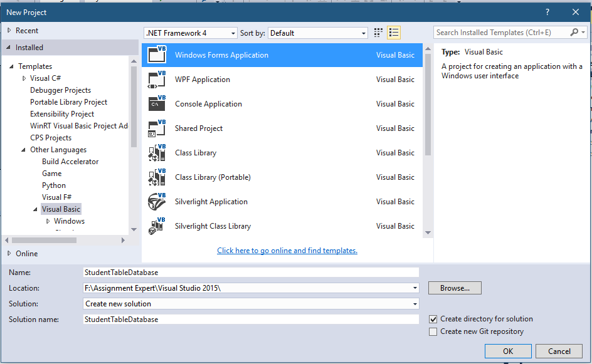Screen dimensions: 592x364
Task: Open the find templates online link
Action: point(287,251)
